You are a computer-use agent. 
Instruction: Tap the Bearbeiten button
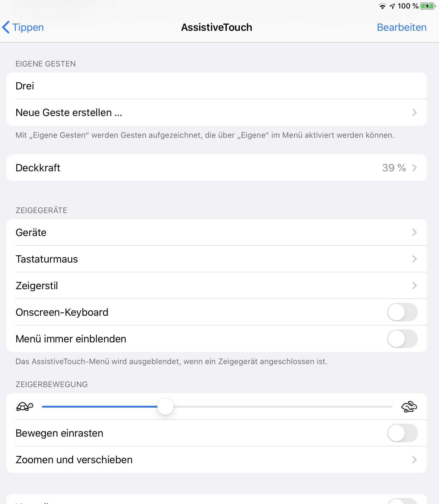(x=402, y=27)
